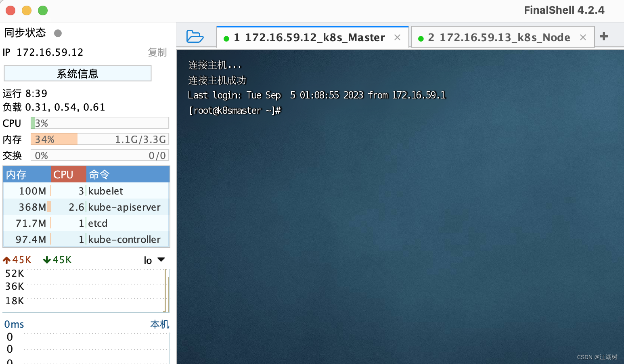
Task: Click the green macOS zoom window button
Action: tap(43, 10)
